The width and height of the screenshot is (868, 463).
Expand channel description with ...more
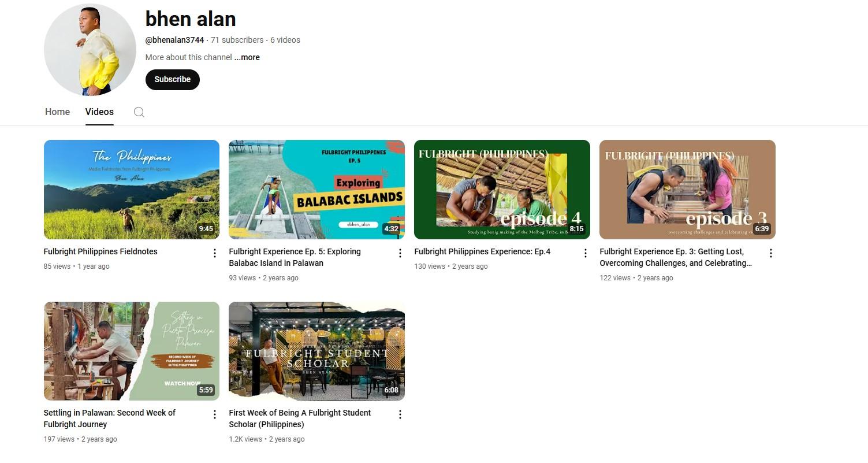click(247, 57)
